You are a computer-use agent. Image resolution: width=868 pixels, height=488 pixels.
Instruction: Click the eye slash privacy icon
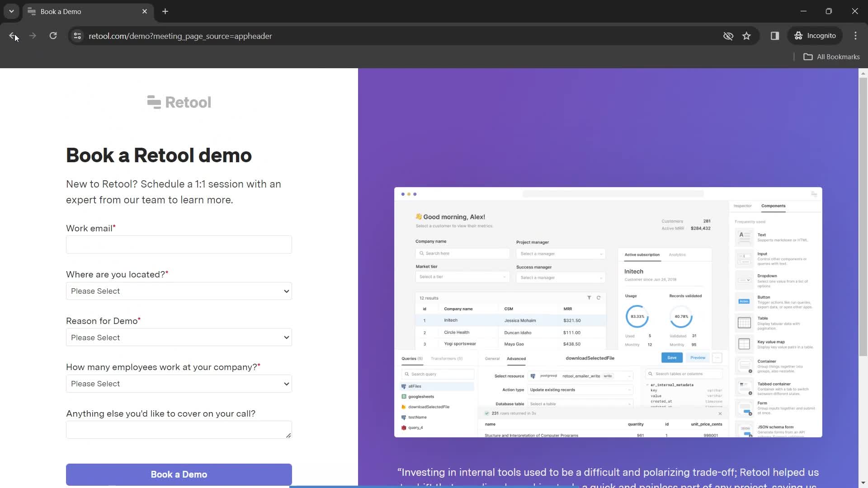pos(728,36)
